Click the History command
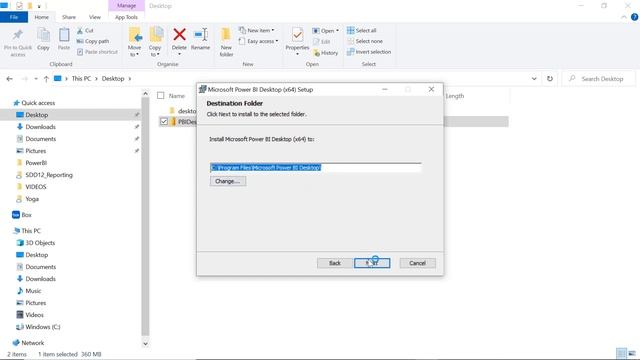This screenshot has height=360, width=640. 325,53
